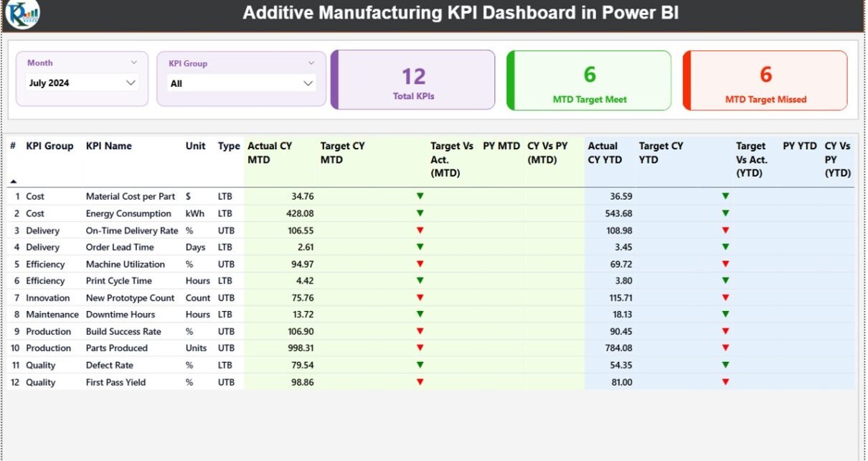Screen dimensions: 868x461
Task: Click green MTD arrow for Downtime Hours row
Action: [x=420, y=315]
